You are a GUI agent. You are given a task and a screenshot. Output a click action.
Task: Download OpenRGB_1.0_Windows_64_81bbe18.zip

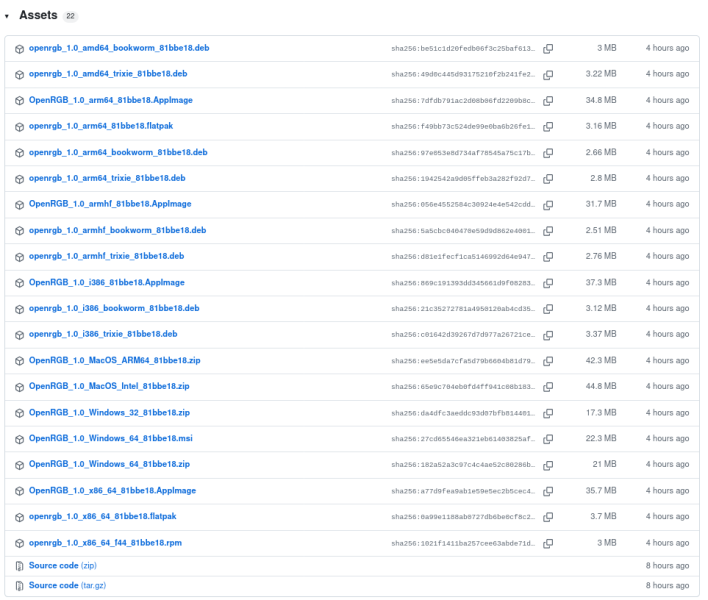click(x=109, y=464)
